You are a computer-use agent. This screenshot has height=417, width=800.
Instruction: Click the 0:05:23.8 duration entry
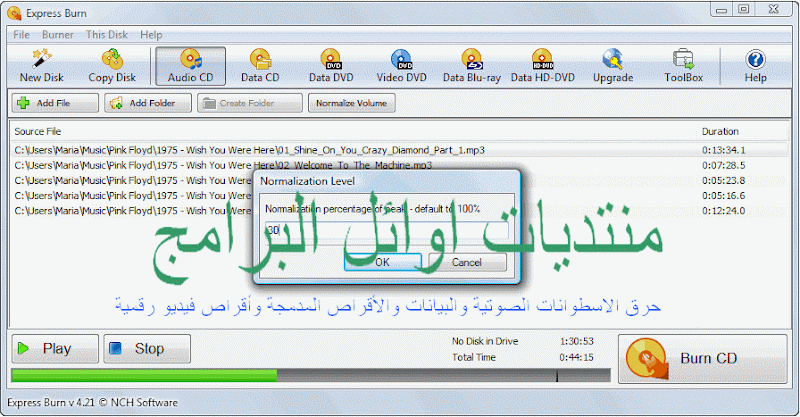pos(723,181)
